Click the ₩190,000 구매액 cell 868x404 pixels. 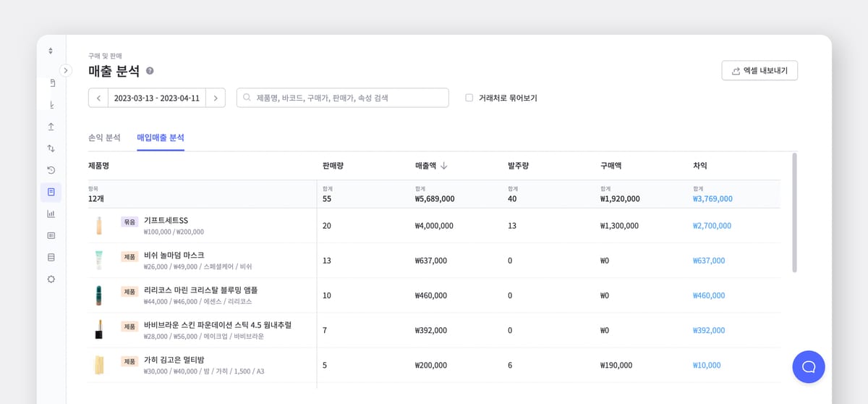point(616,365)
